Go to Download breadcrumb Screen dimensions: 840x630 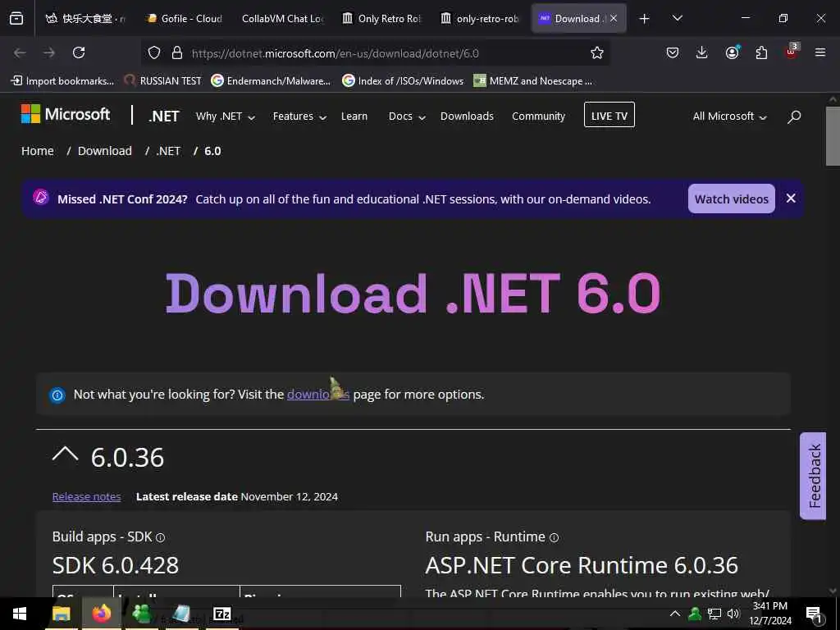point(104,151)
